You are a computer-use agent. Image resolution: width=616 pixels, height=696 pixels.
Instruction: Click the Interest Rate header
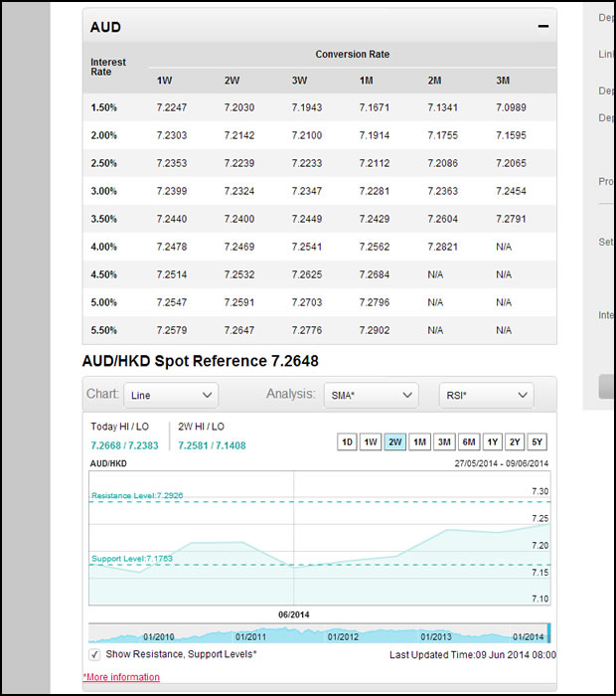point(108,67)
